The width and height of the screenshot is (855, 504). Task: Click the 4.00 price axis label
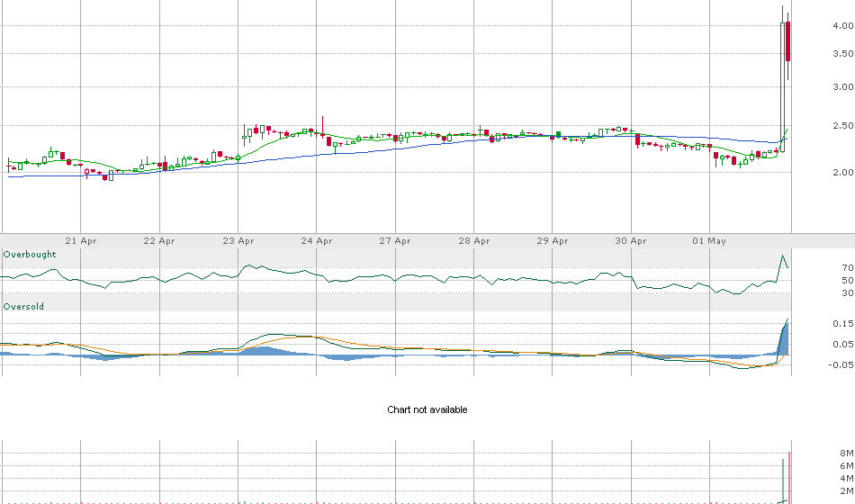(843, 25)
